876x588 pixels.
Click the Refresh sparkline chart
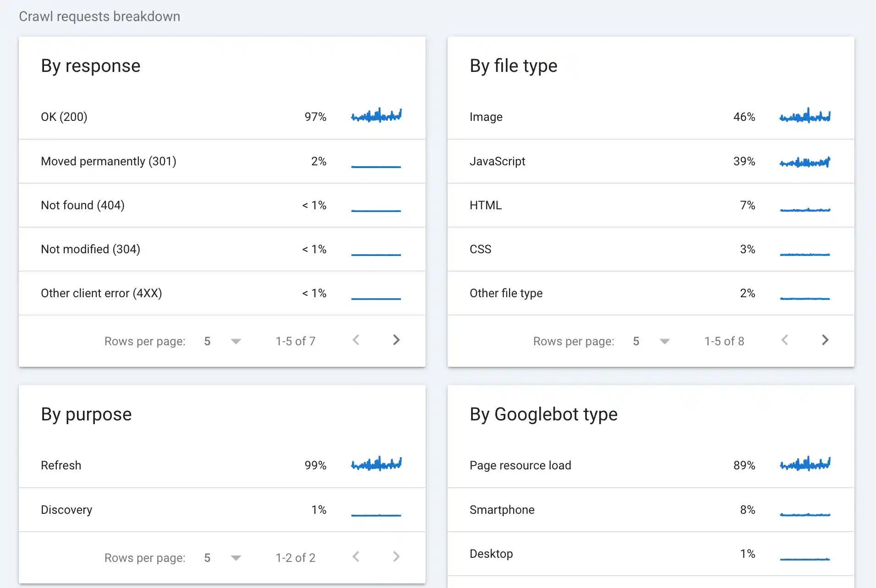click(x=376, y=463)
